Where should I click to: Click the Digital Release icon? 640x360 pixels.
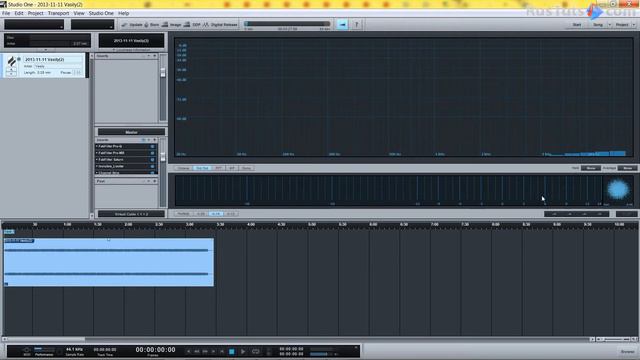point(206,25)
